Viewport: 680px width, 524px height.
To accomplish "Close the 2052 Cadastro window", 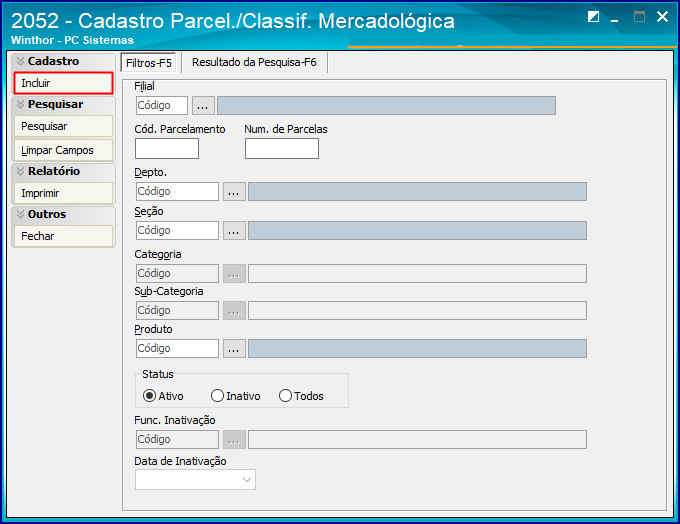I will coord(662,17).
